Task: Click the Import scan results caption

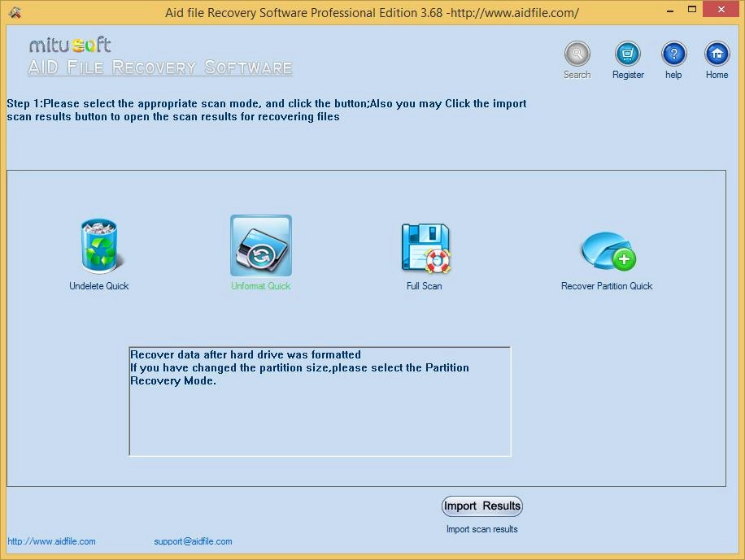Action: point(481,529)
